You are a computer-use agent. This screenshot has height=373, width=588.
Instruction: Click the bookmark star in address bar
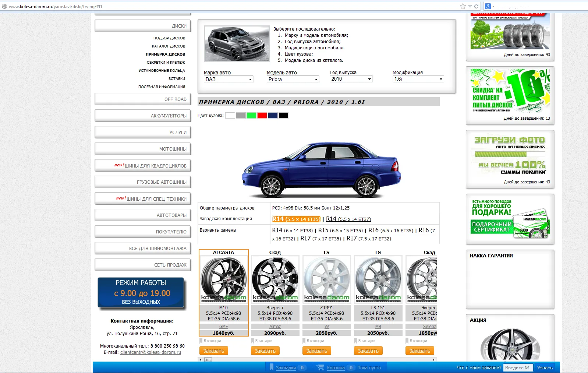[x=463, y=6]
